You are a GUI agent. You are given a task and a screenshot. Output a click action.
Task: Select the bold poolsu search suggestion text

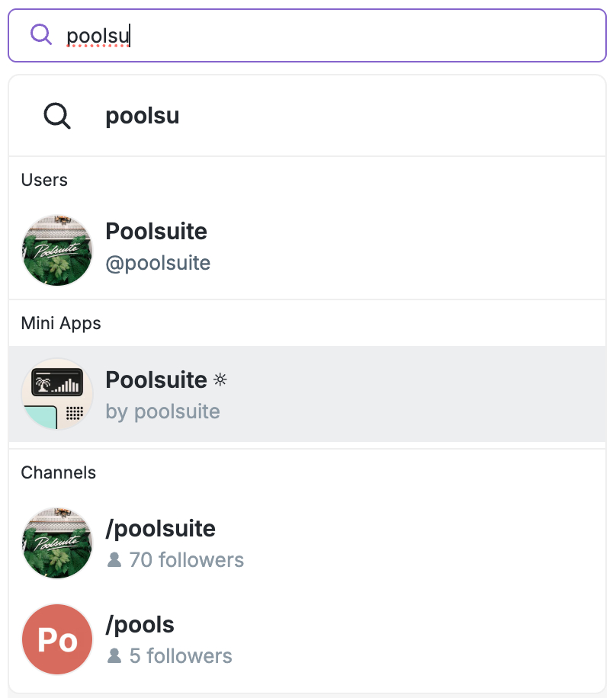point(143,116)
